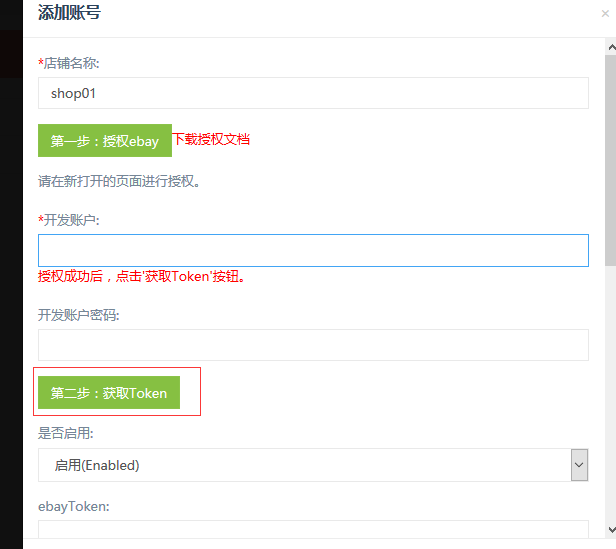Close the 添加账号 dialog
Viewport: 616px width, 549px height.
[x=605, y=14]
